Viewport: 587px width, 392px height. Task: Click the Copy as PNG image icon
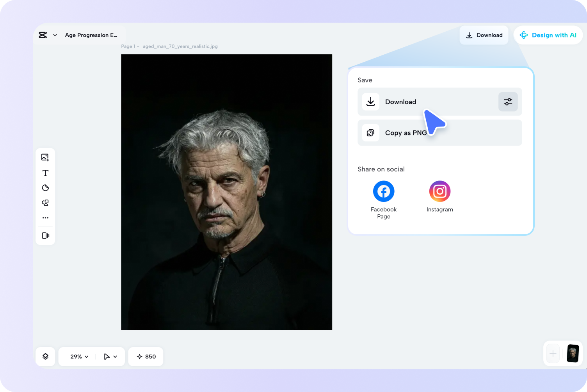[371, 133]
